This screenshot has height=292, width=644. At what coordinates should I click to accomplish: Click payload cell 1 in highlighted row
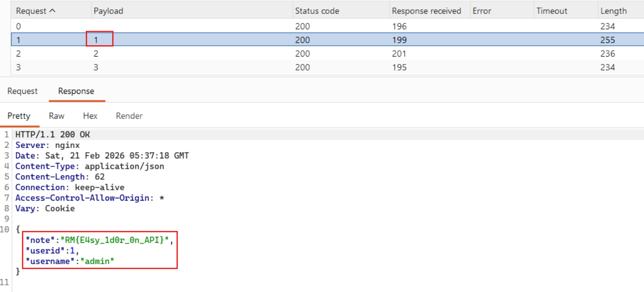click(x=97, y=40)
